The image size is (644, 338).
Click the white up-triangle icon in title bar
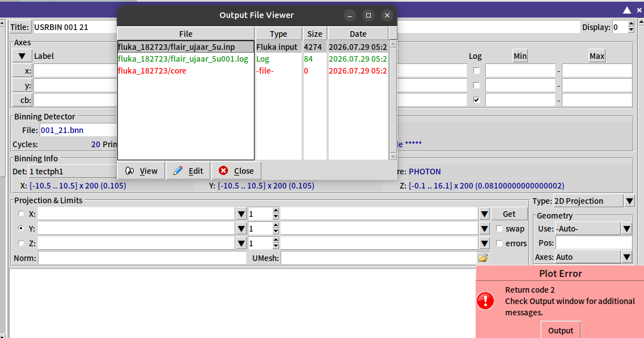[627, 10]
